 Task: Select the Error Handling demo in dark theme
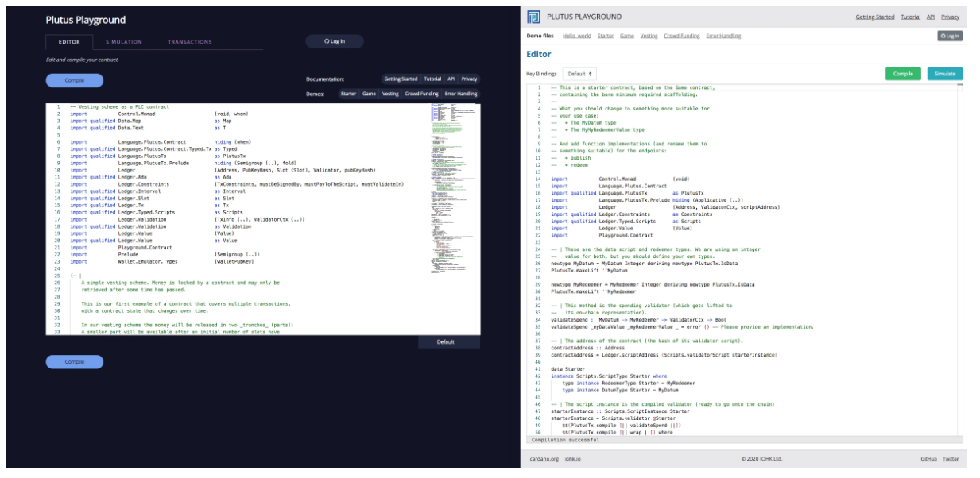point(461,94)
